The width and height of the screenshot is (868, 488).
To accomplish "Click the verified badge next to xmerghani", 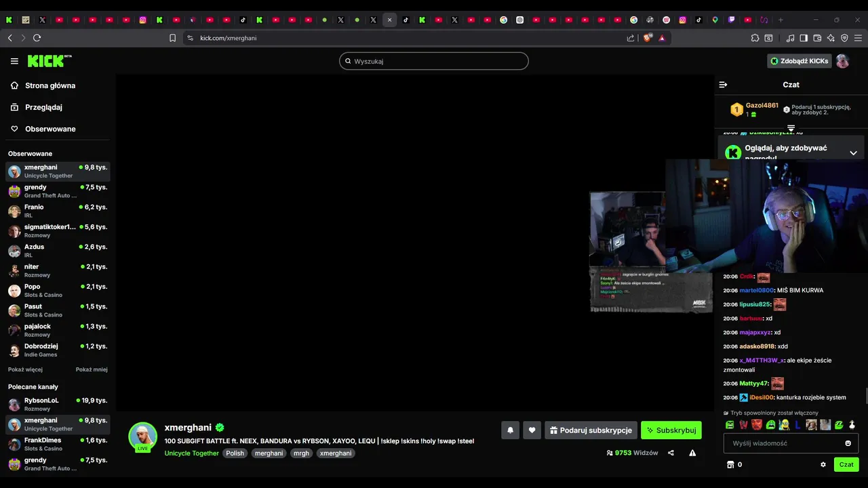I will click(x=220, y=428).
